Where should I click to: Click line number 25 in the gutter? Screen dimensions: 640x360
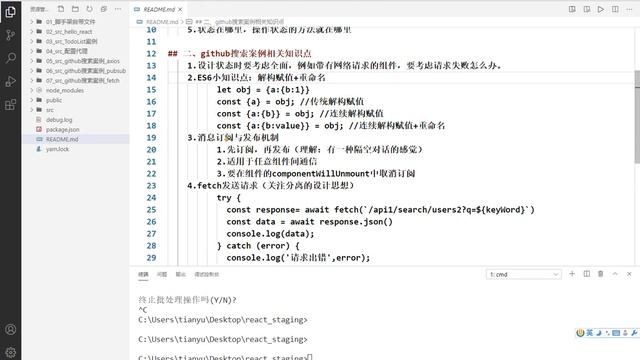(x=151, y=210)
